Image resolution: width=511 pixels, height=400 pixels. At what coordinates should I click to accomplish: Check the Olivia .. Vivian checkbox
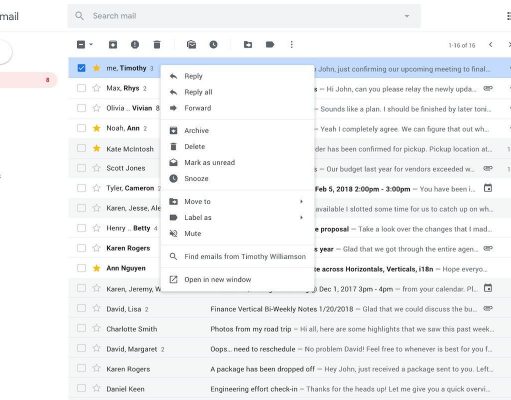(81, 108)
